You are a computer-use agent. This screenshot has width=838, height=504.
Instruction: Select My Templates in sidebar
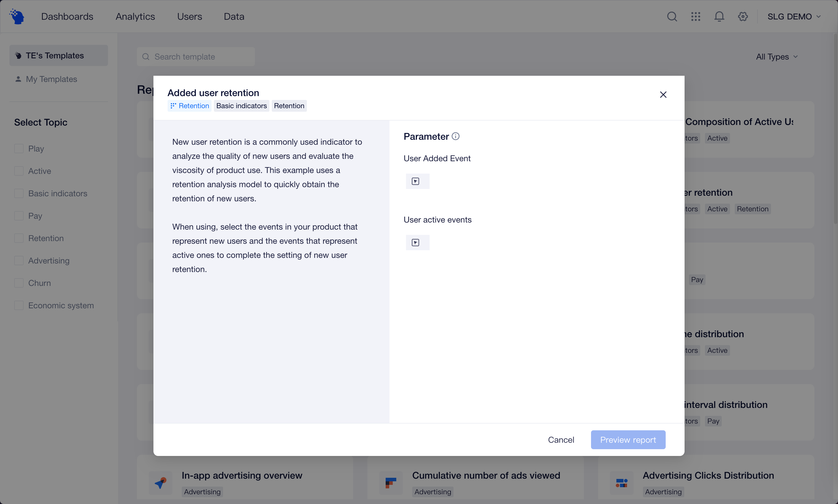(51, 79)
